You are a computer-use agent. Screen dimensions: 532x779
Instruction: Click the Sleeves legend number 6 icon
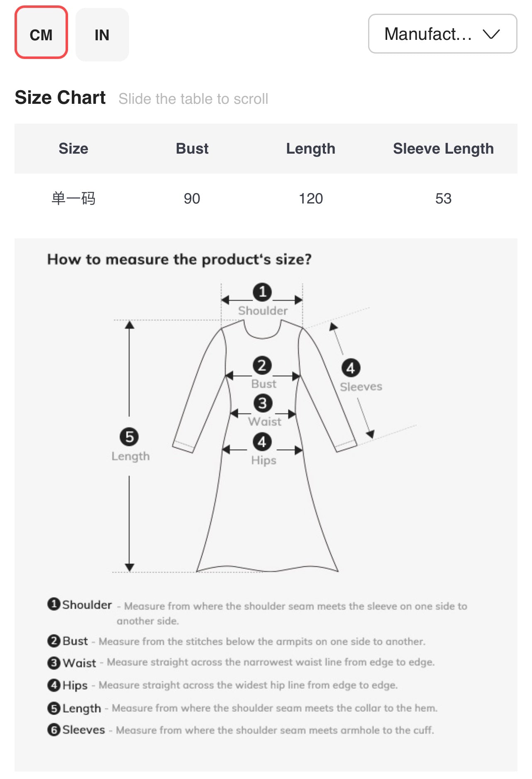click(x=54, y=730)
